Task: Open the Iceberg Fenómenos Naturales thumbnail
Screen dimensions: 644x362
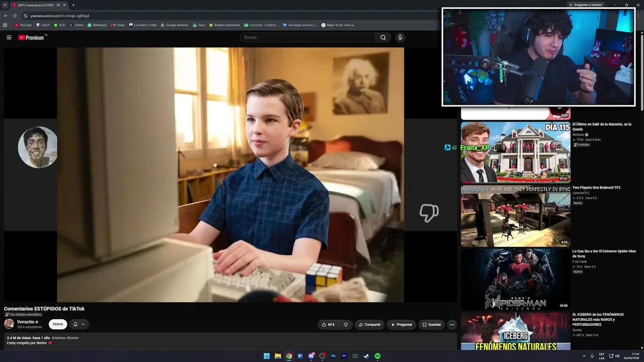Action: point(516,331)
